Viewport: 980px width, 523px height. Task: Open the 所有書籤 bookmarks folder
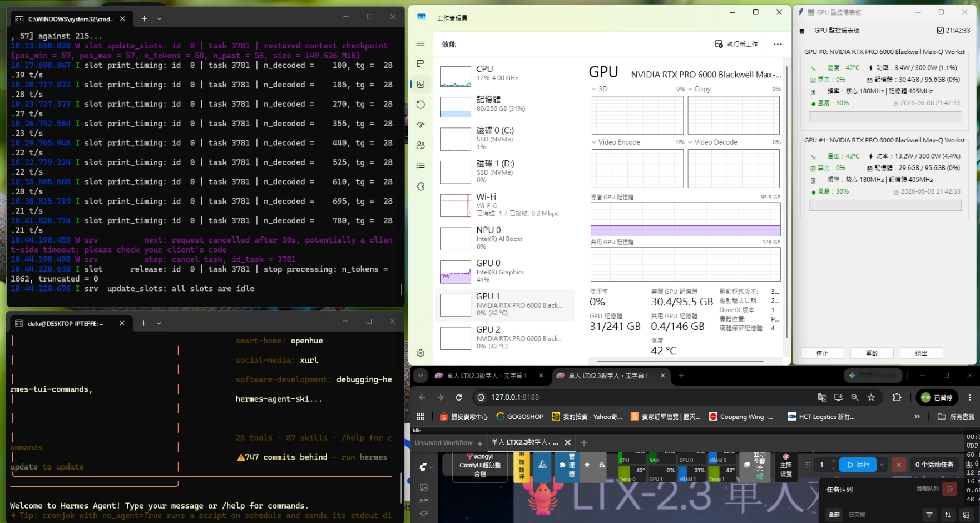tap(956, 416)
